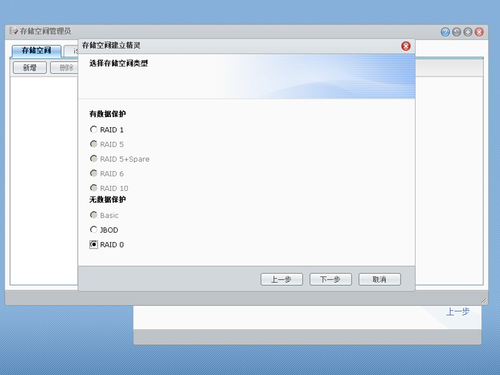Select the RAID 1 radio option

[94, 129]
